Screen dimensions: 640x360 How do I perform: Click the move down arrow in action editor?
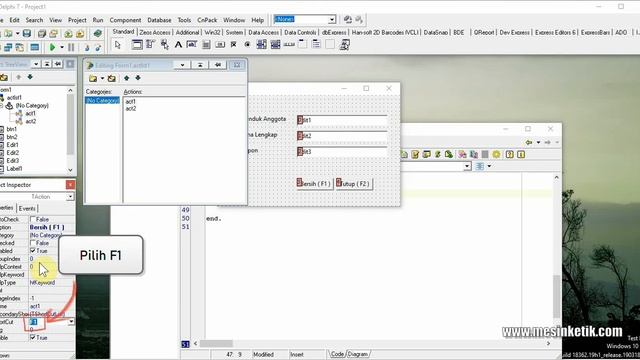[138, 78]
